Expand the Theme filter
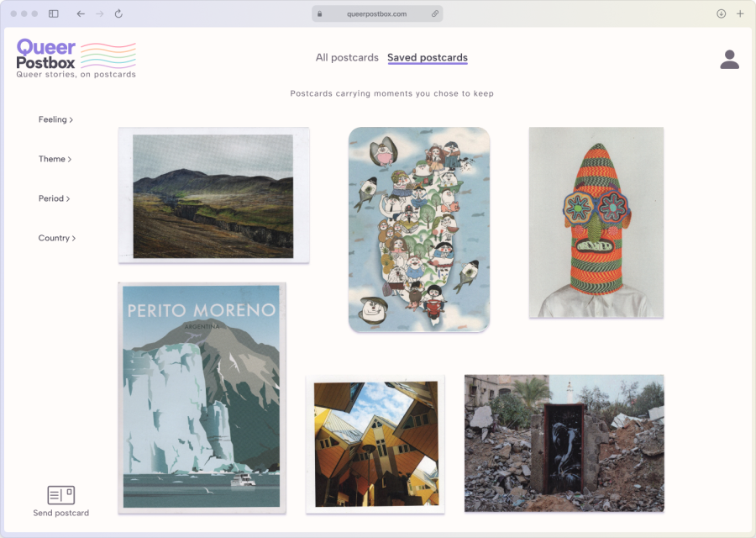 pyautogui.click(x=55, y=159)
